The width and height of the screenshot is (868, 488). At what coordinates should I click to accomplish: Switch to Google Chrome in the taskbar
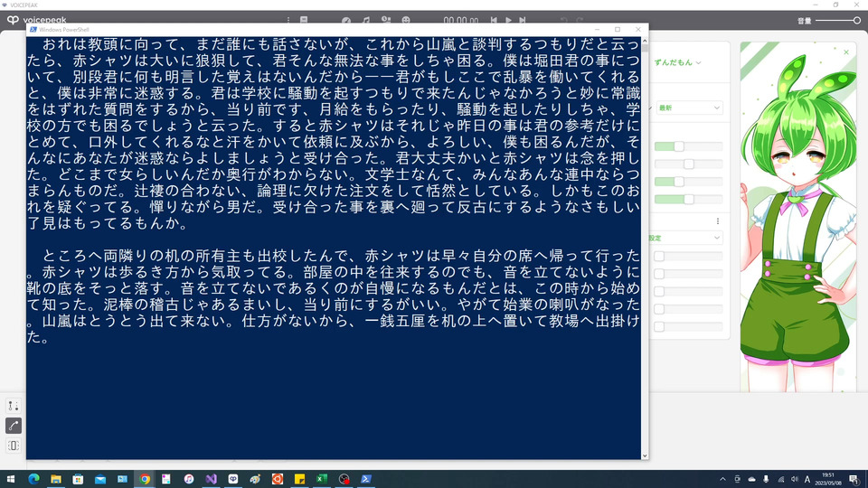click(145, 479)
